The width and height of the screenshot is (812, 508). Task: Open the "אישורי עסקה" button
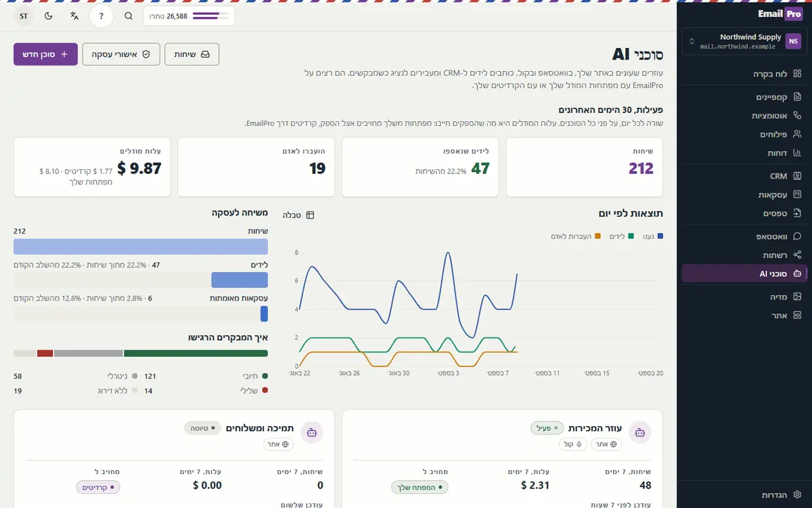click(121, 54)
